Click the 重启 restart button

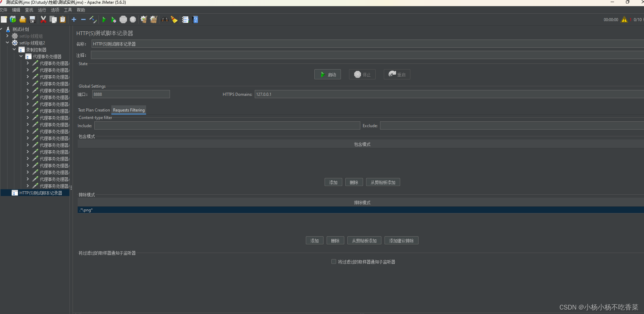397,74
